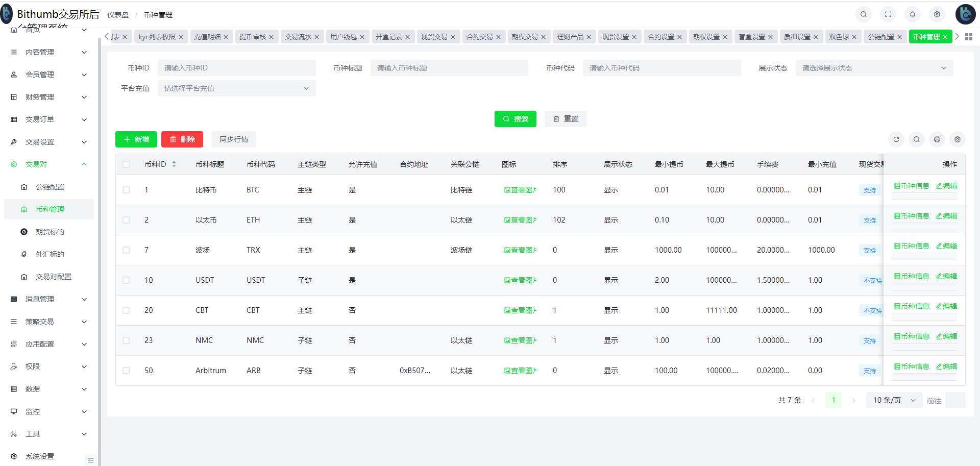Screen dimensions: 980x466
Task: Change the 10 条/页 page size dropdown
Action: click(x=894, y=400)
